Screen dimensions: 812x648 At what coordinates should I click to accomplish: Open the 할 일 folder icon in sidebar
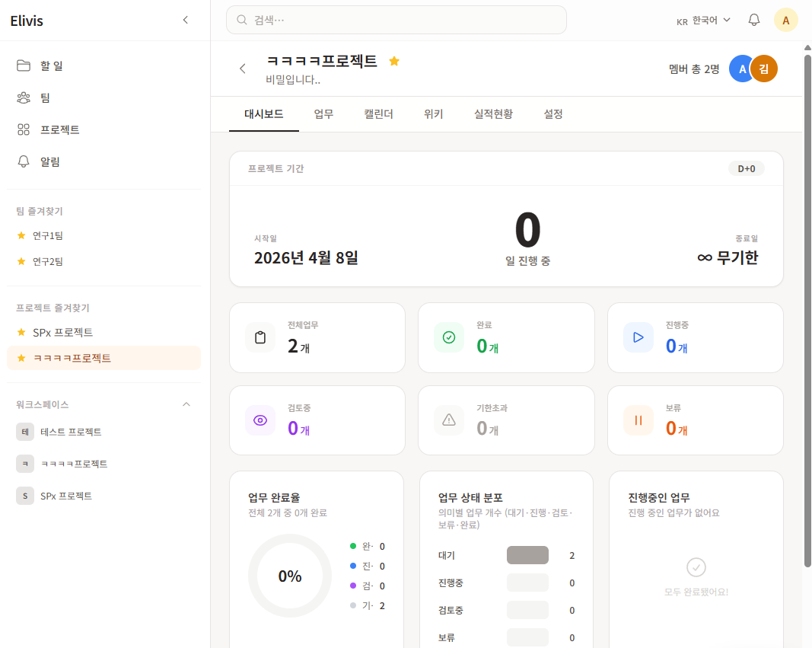pyautogui.click(x=24, y=65)
